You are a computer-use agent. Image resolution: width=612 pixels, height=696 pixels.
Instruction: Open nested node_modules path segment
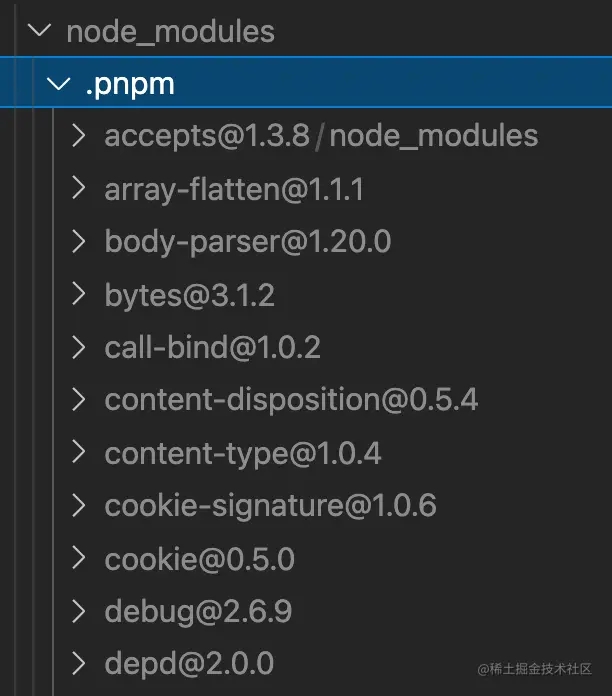(434, 136)
